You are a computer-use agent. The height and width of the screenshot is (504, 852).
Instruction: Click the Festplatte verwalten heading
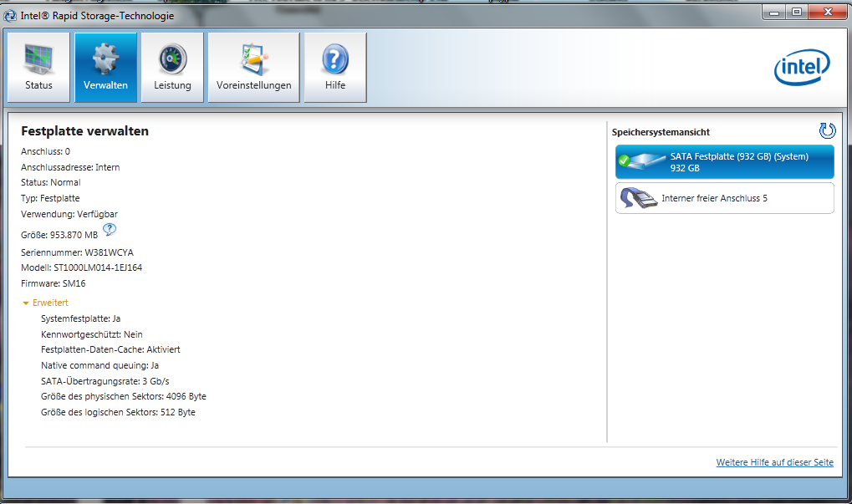pyautogui.click(x=84, y=131)
